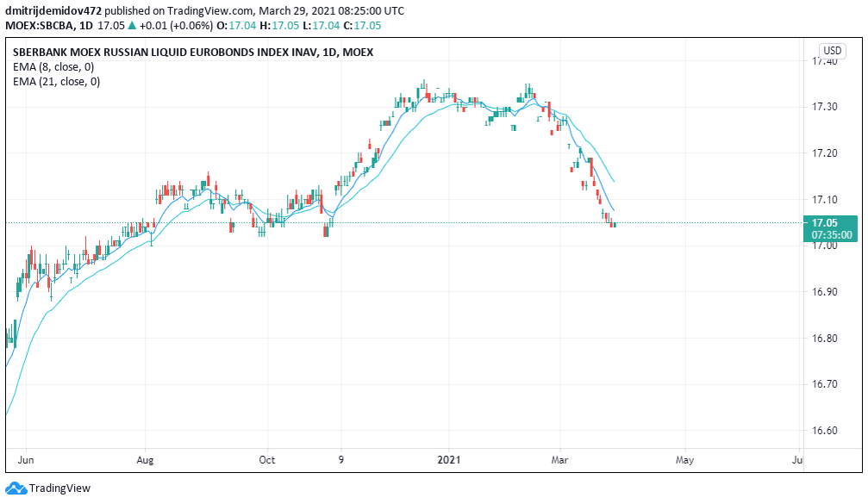The image size is (868, 504).
Task: Click the TradingView cloud logo icon
Action: [x=16, y=488]
